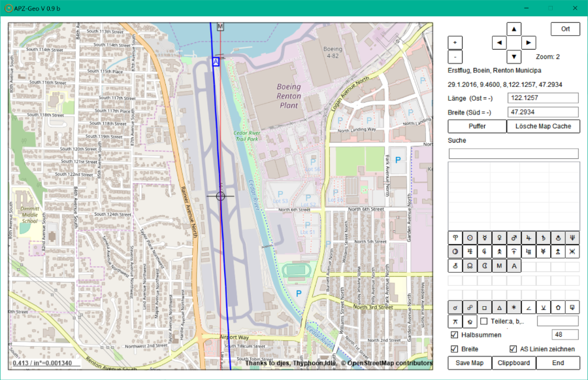Toggle the biquintile aspect button
Screen dimensions: 588x380
click(x=470, y=321)
